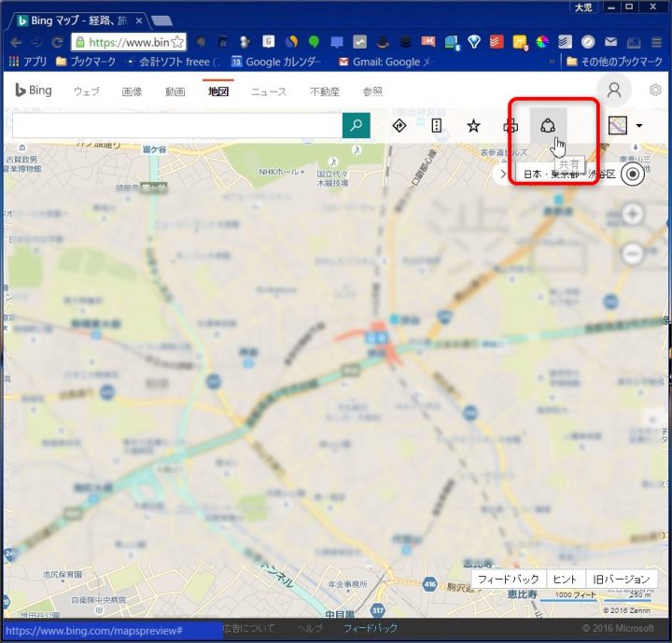
Task: Click 日本 in the location breadcrumb
Action: 533,174
